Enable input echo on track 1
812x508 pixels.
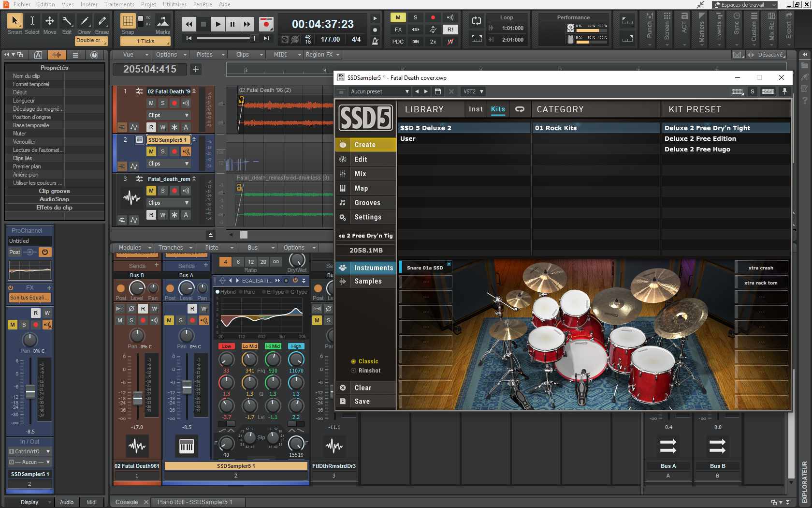point(186,103)
